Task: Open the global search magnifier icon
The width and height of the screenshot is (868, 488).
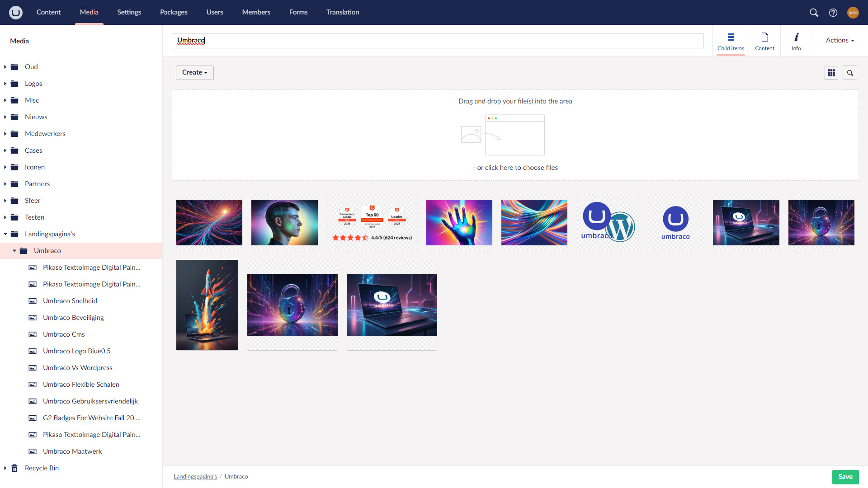Action: pyautogui.click(x=814, y=13)
